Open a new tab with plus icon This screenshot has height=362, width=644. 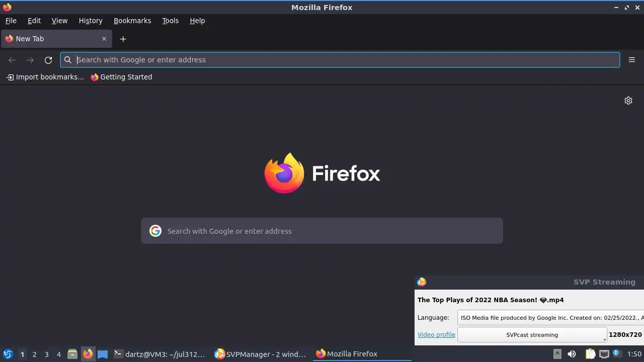pos(123,39)
